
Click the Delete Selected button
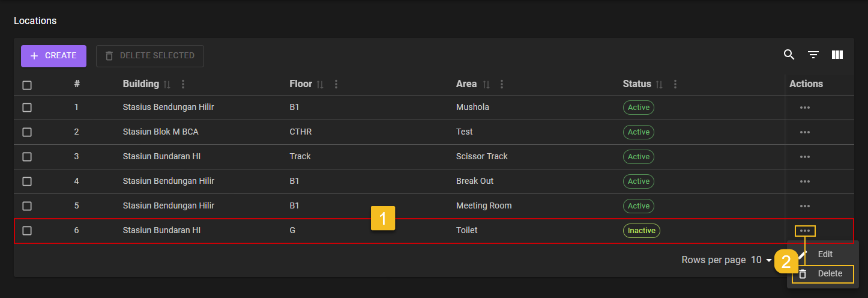[x=150, y=56]
